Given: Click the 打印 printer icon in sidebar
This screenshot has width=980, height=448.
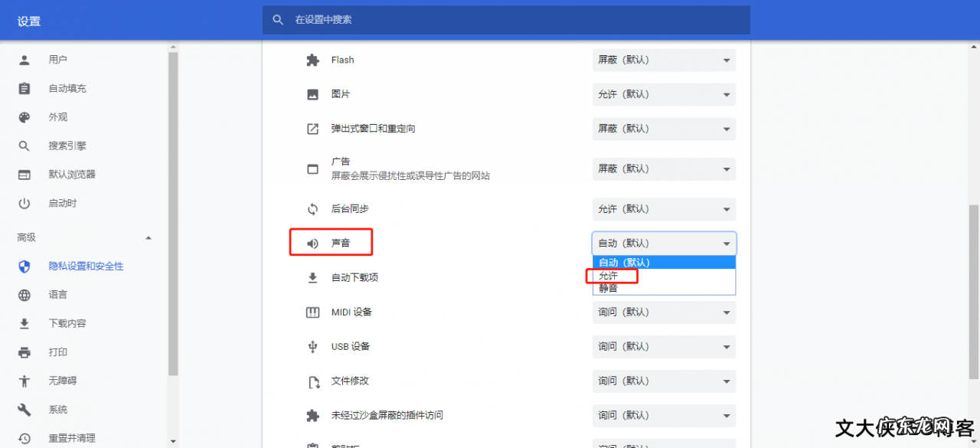Looking at the screenshot, I should pyautogui.click(x=24, y=352).
